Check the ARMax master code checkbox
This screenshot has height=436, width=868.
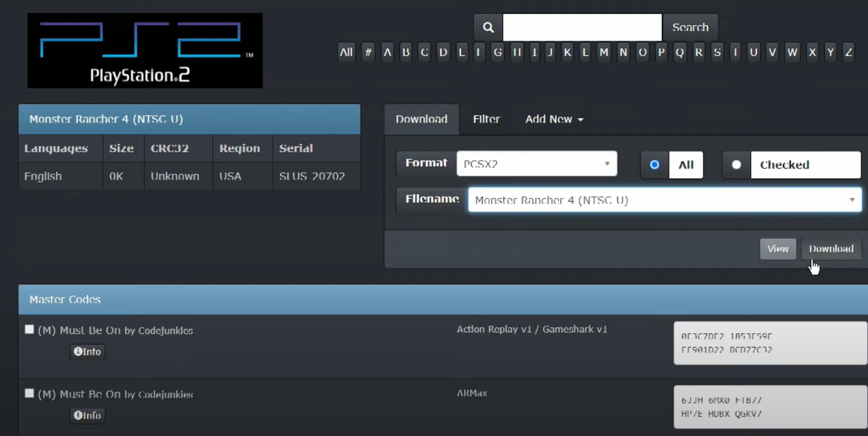pos(29,393)
